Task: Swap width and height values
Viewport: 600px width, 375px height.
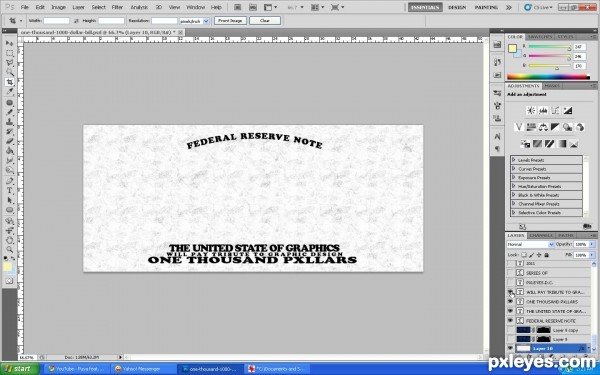Action: click(x=76, y=21)
